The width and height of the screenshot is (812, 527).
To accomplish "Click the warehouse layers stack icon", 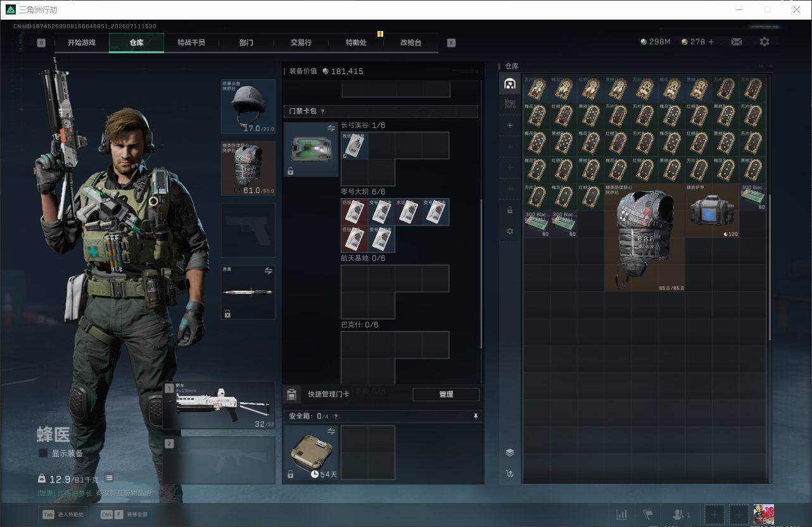I will [509, 452].
